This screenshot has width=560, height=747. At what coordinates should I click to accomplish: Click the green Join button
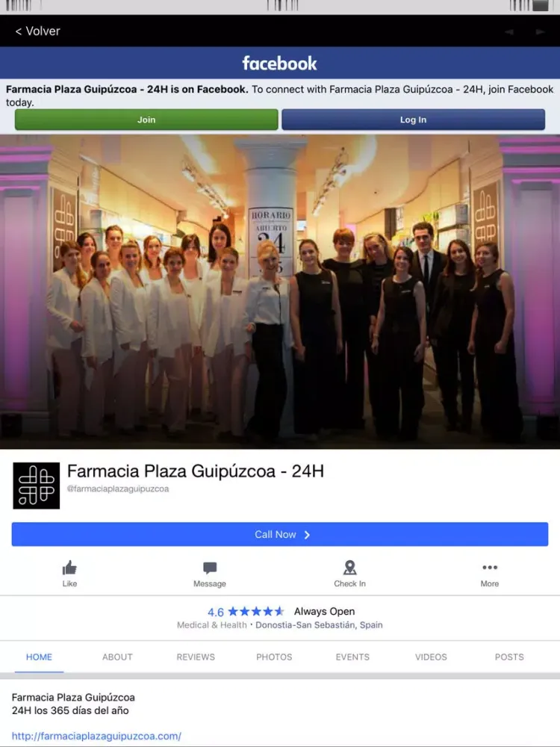pyautogui.click(x=146, y=120)
